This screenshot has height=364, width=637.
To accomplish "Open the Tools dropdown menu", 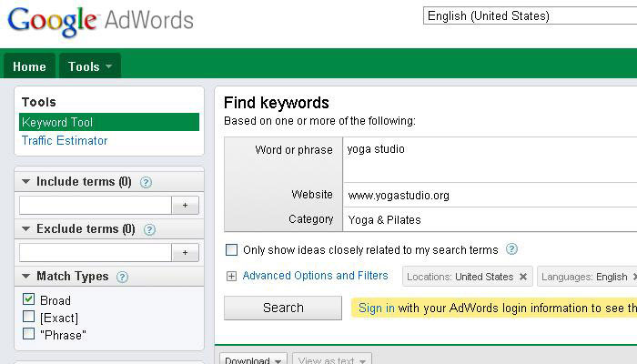I will pyautogui.click(x=90, y=66).
